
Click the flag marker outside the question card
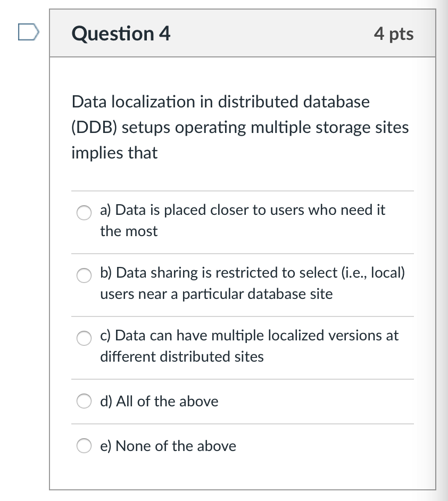click(x=28, y=33)
